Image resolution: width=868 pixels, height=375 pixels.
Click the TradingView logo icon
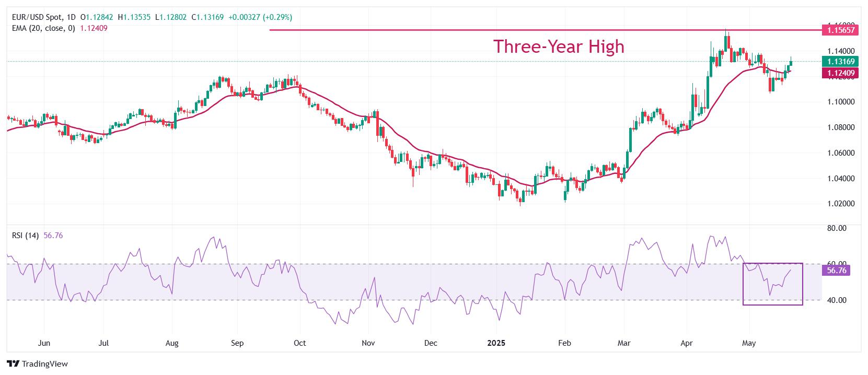pyautogui.click(x=13, y=364)
